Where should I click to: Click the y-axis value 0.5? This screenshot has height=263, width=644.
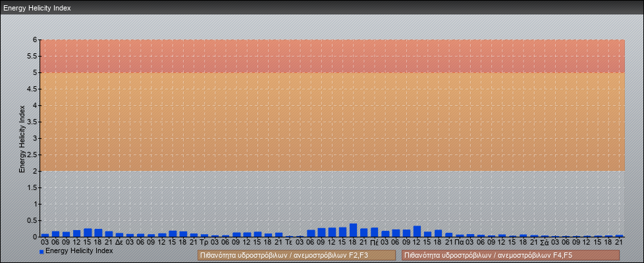coord(32,220)
